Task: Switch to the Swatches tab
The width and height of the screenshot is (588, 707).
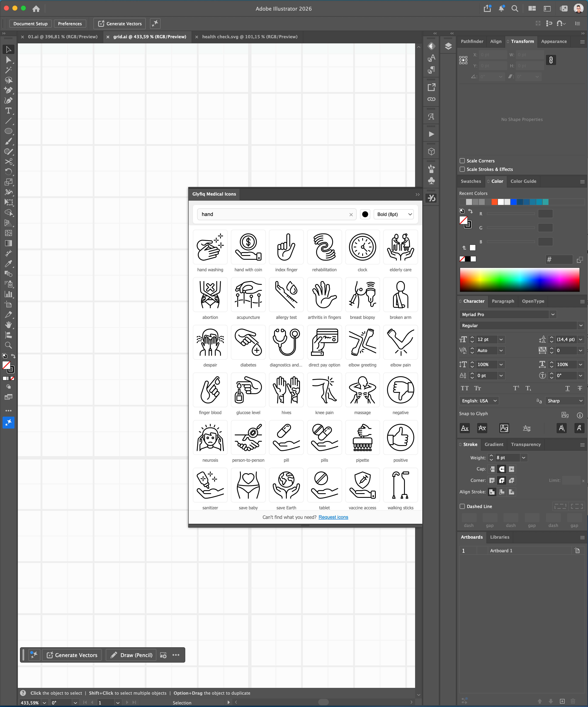Action: pyautogui.click(x=471, y=181)
